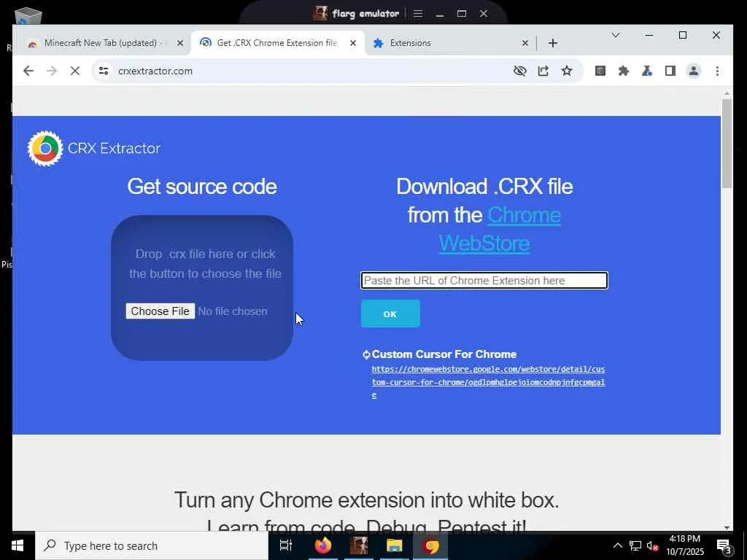The width and height of the screenshot is (747, 560).
Task: Show hidden system tray icons
Action: coord(617,545)
